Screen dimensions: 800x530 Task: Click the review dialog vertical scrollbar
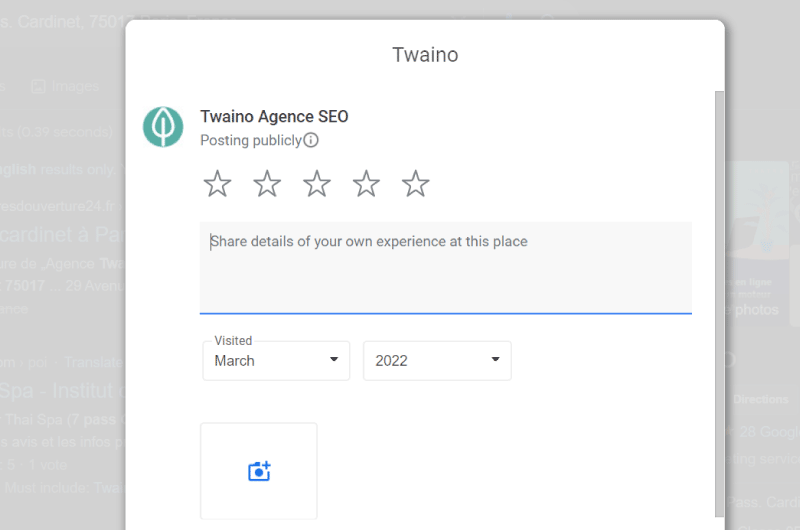click(719, 304)
